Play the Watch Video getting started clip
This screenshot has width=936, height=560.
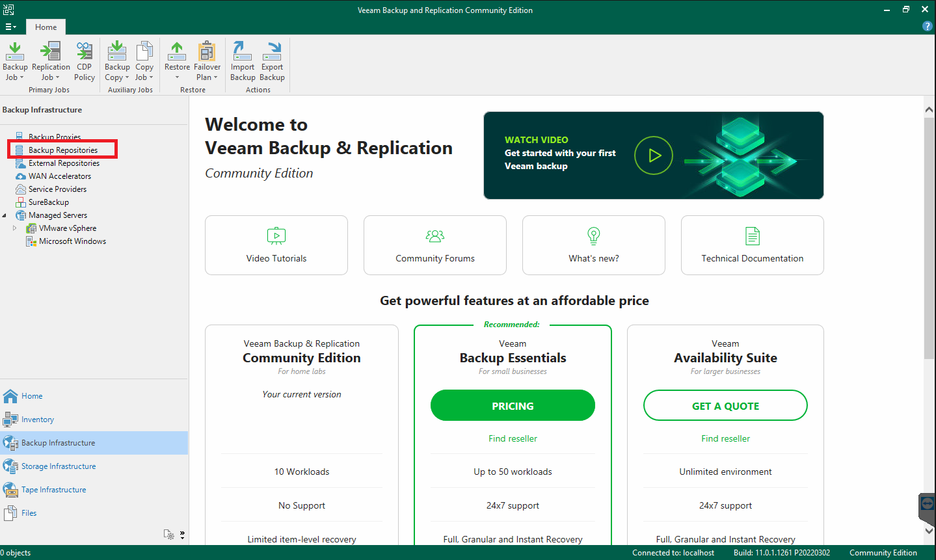coord(653,155)
